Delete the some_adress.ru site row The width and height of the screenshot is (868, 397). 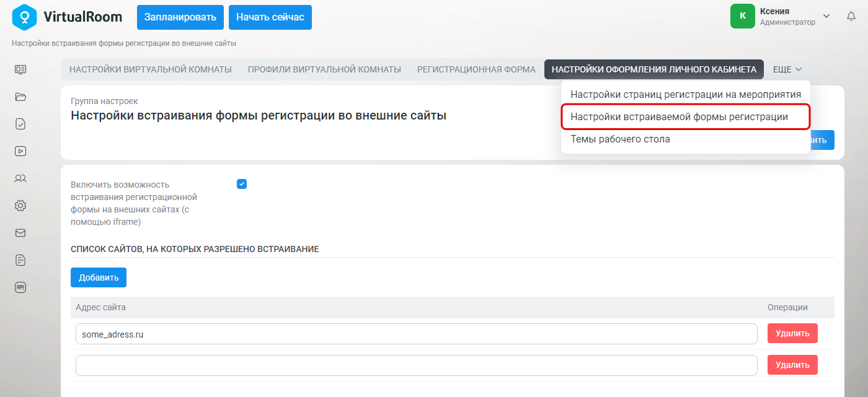click(792, 333)
